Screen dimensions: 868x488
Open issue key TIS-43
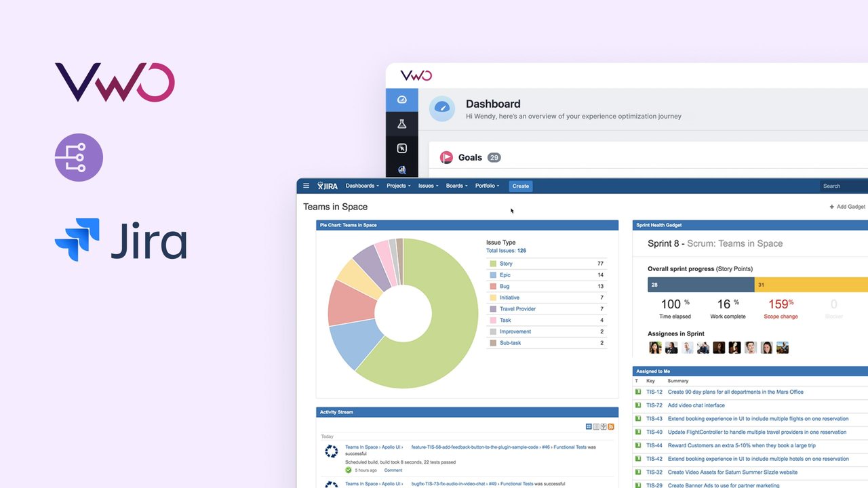(654, 419)
